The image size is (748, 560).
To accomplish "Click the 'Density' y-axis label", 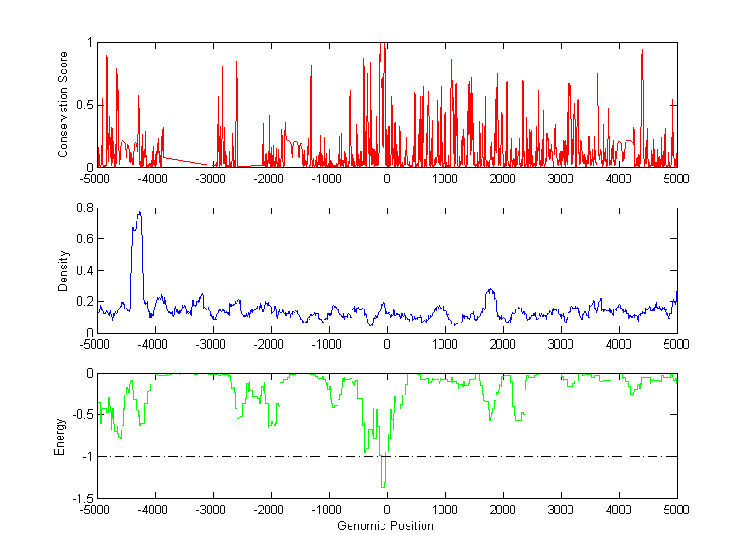I will click(x=64, y=270).
